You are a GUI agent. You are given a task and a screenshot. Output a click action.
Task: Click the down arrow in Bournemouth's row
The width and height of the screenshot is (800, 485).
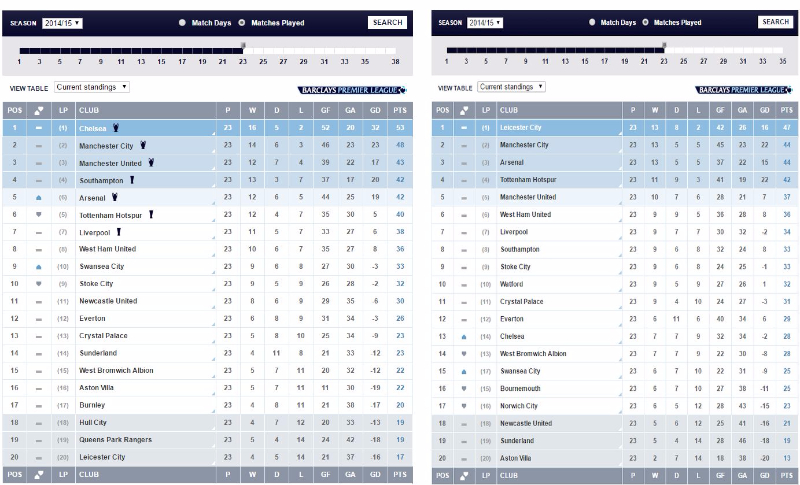point(463,388)
